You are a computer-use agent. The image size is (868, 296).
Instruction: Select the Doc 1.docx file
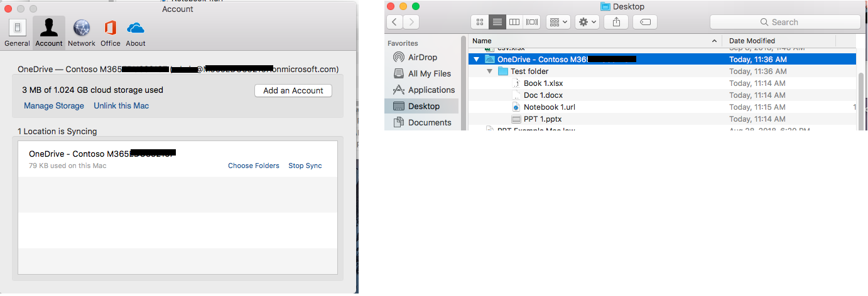(662, 95)
